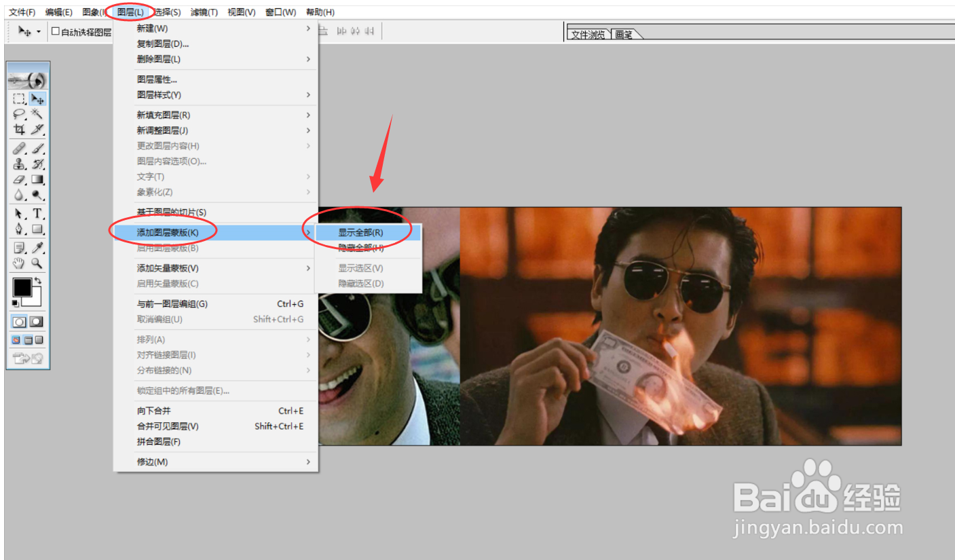Viewport: 955px width, 560px height.
Task: Switch to 画笔 palette tab
Action: [x=624, y=35]
